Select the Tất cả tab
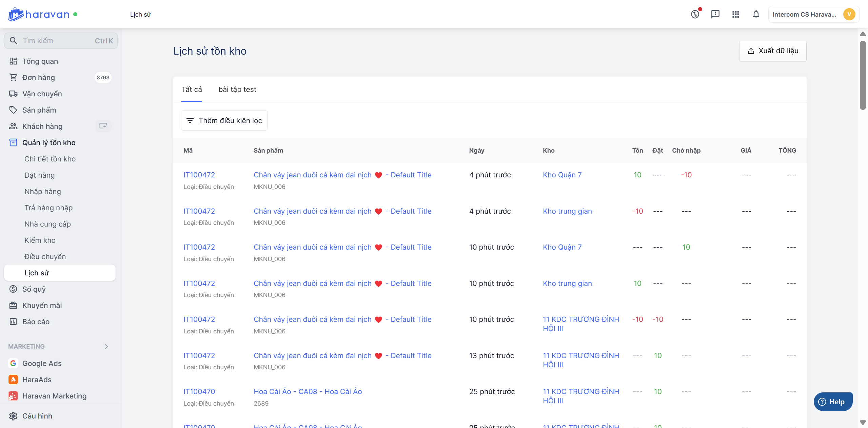868x428 pixels. (192, 89)
